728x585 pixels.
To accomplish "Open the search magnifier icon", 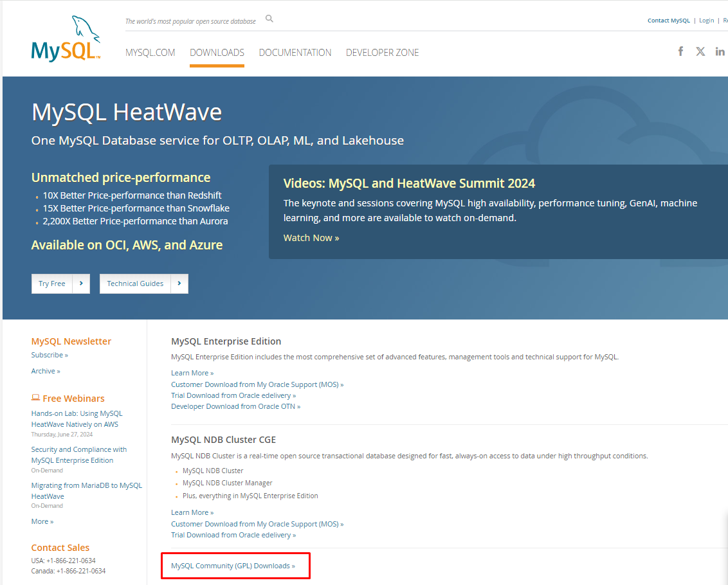I will tap(269, 19).
